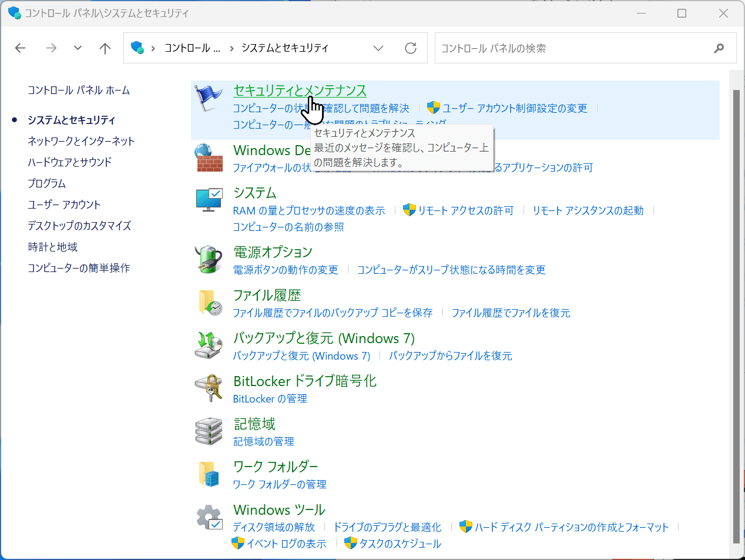Viewport: 745px width, 560px height.
Task: Click the search magnifier icon
Action: 719,48
